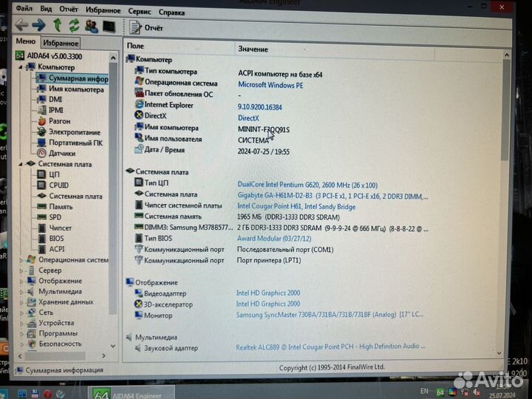Open the Отчёт menu in menu bar
This screenshot has width=532, height=399.
[x=69, y=10]
